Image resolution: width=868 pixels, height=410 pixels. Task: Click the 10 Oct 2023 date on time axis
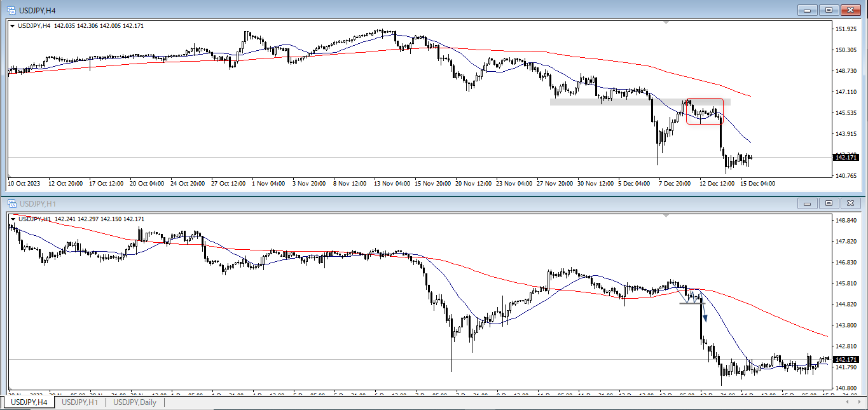point(24,184)
